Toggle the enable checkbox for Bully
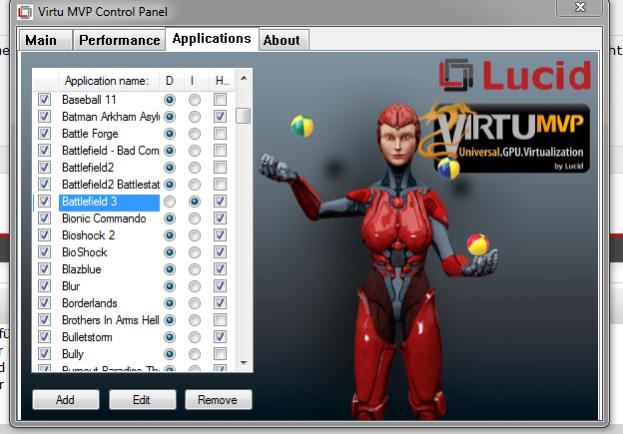This screenshot has height=434, width=623. 44,354
